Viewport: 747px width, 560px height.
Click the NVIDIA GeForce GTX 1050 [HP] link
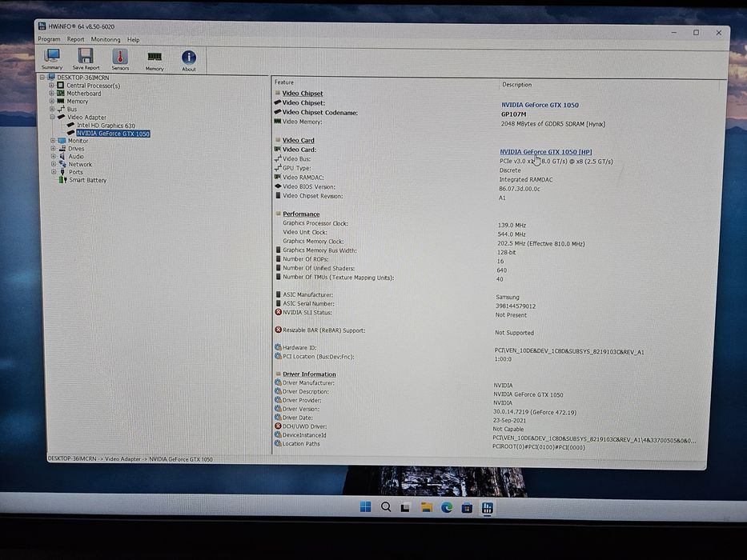coord(545,152)
